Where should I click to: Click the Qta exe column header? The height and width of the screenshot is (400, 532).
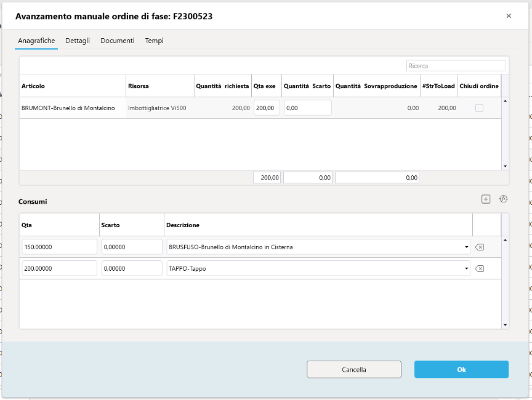point(267,86)
